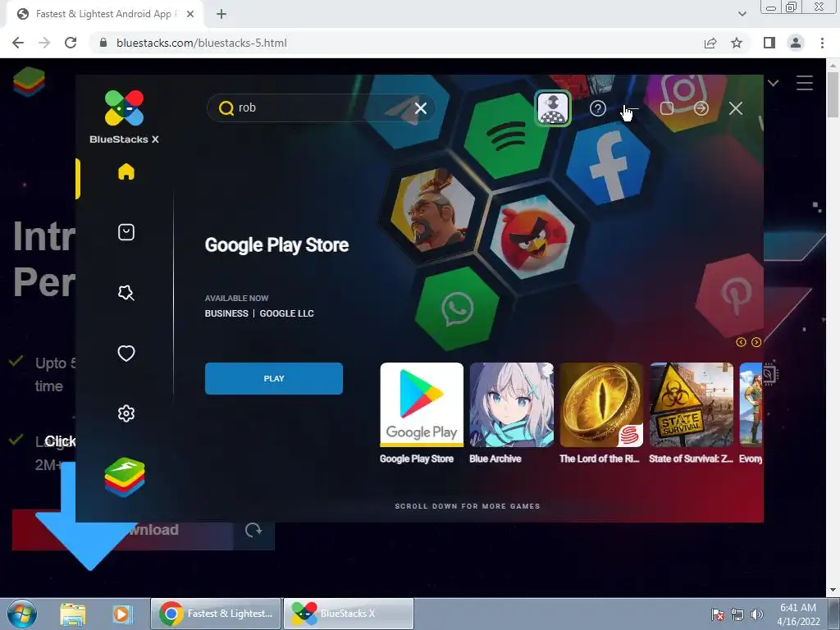Click the search magnifier icon
The height and width of the screenshot is (630, 840).
pos(226,108)
